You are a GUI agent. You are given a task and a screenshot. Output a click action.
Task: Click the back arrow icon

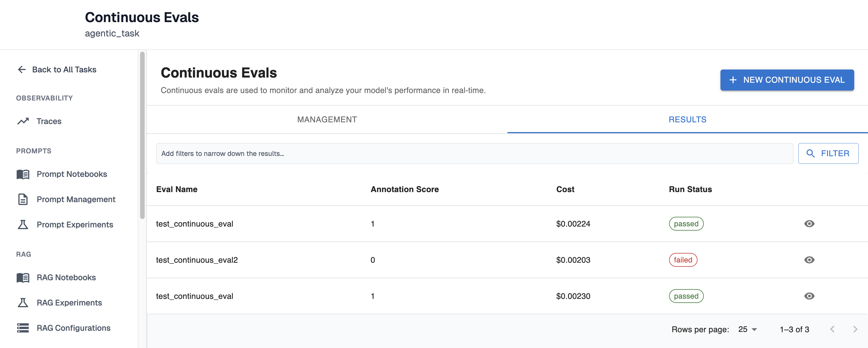click(22, 69)
